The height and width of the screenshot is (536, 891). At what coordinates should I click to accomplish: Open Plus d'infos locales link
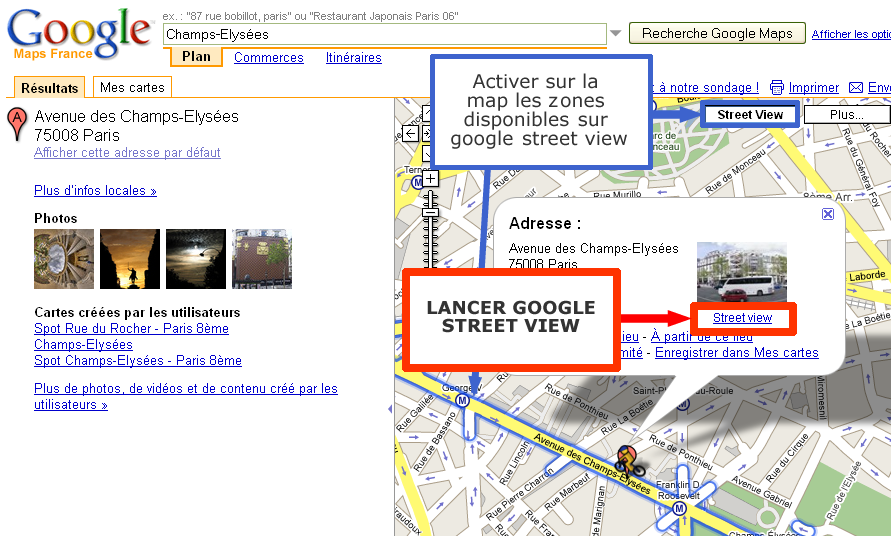[95, 190]
